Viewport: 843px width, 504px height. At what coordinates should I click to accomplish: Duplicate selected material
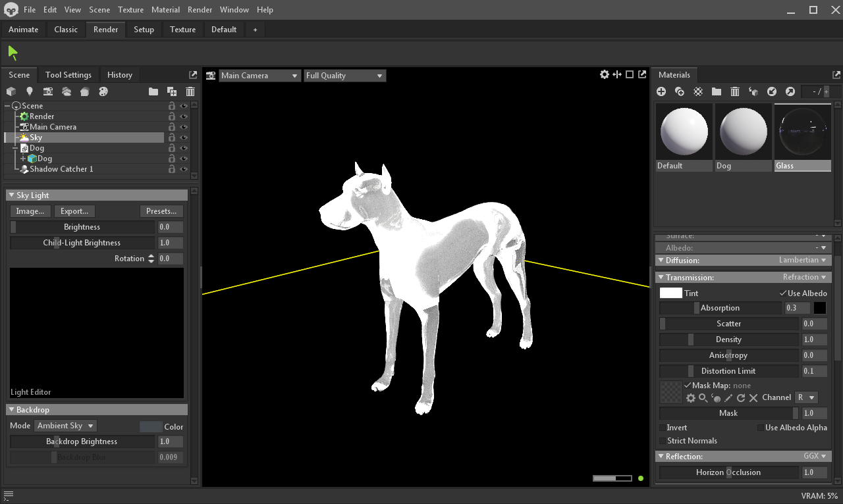(680, 91)
